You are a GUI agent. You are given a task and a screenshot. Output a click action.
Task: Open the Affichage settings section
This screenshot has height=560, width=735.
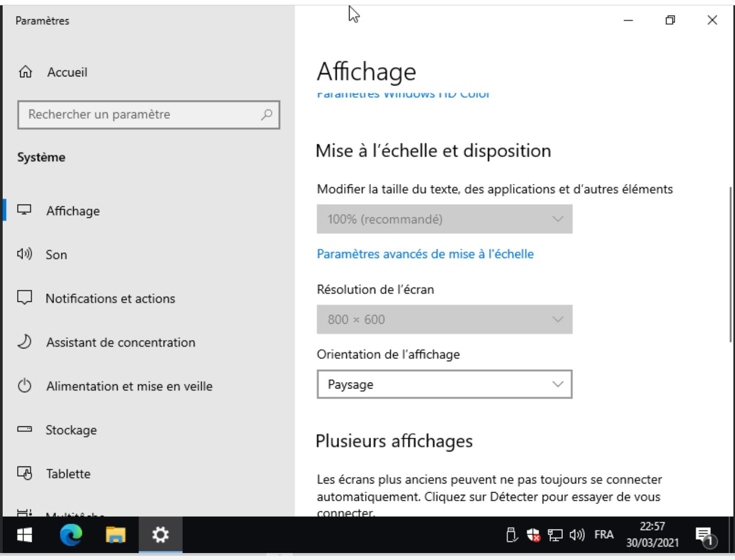click(x=73, y=211)
